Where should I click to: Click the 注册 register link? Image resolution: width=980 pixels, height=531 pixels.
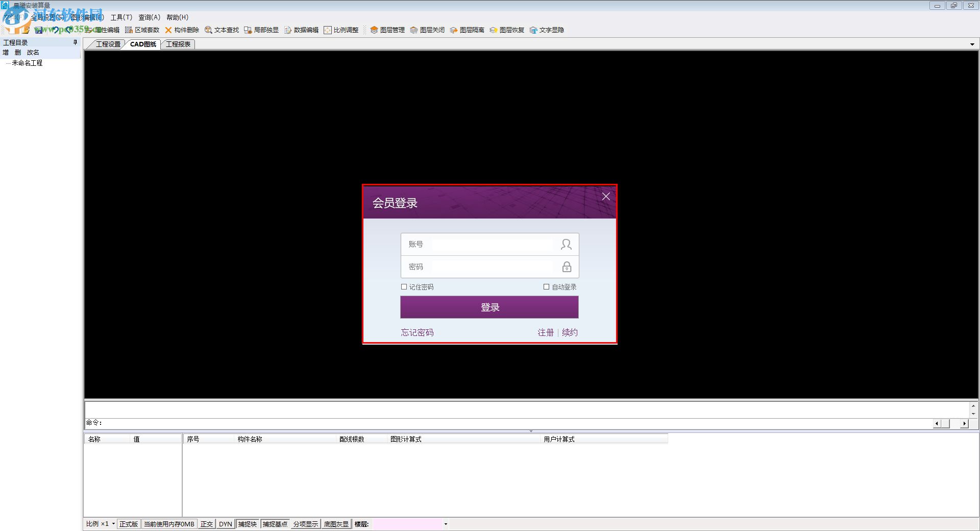click(x=546, y=332)
